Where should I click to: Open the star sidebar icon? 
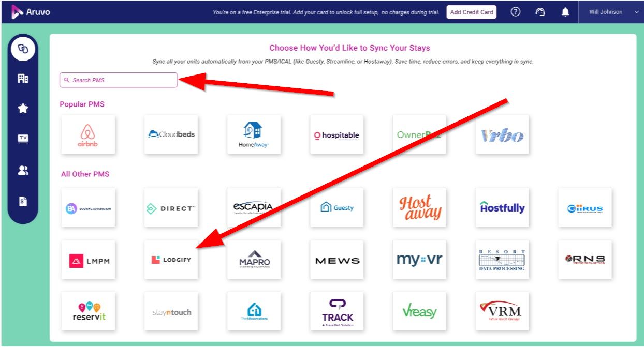pos(23,109)
